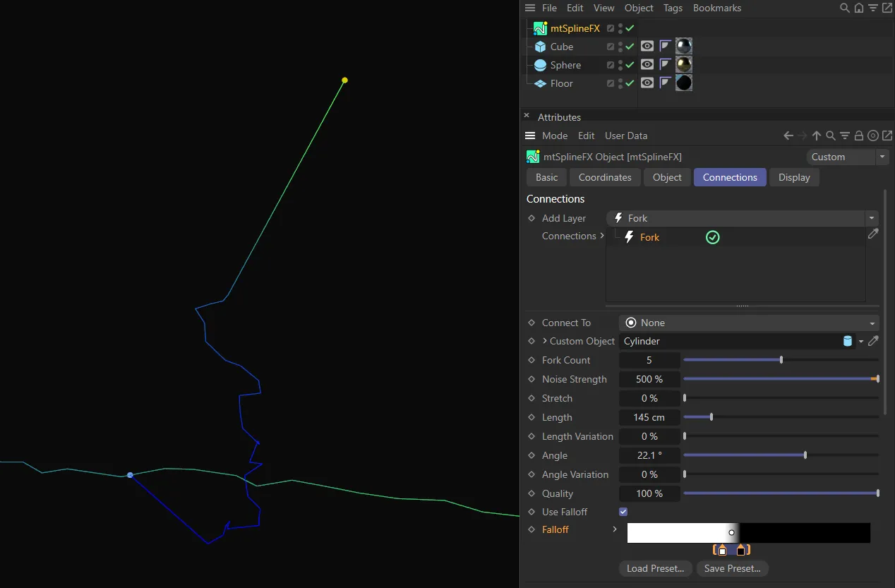The image size is (895, 588).
Task: Click the Load Preset button
Action: (655, 568)
